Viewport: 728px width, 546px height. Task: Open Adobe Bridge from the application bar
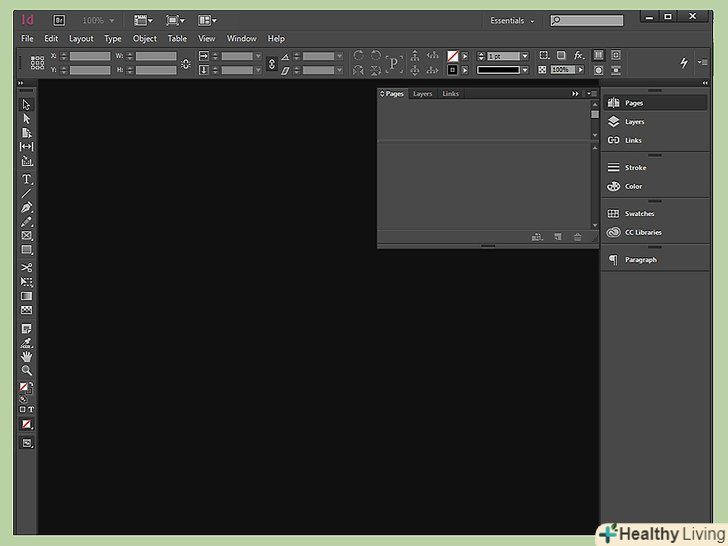[x=59, y=20]
